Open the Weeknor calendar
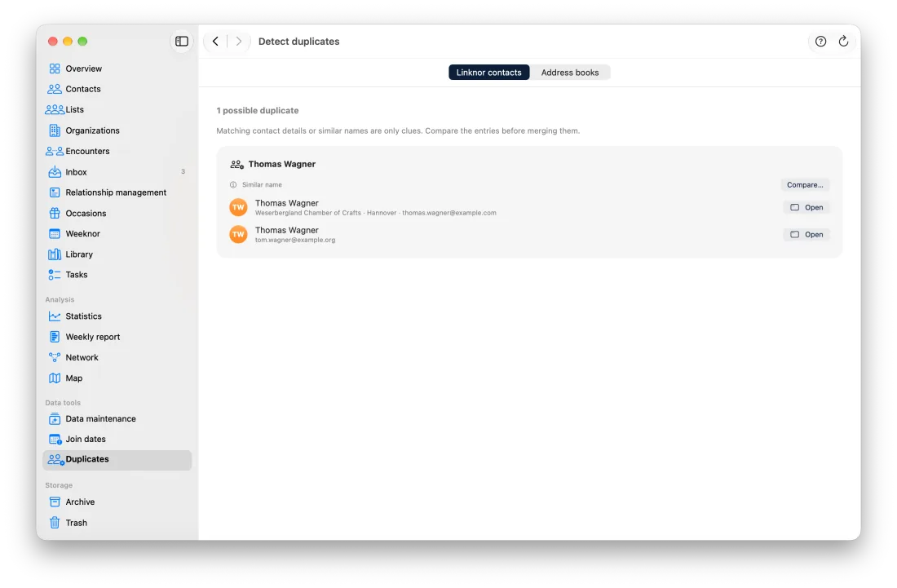The image size is (897, 588). pyautogui.click(x=117, y=233)
